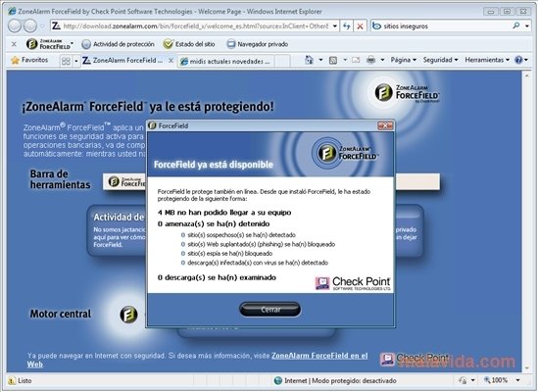Close the ZoneAlarm ForceField tab
Viewport: 538px width, 392px height.
[x=171, y=61]
